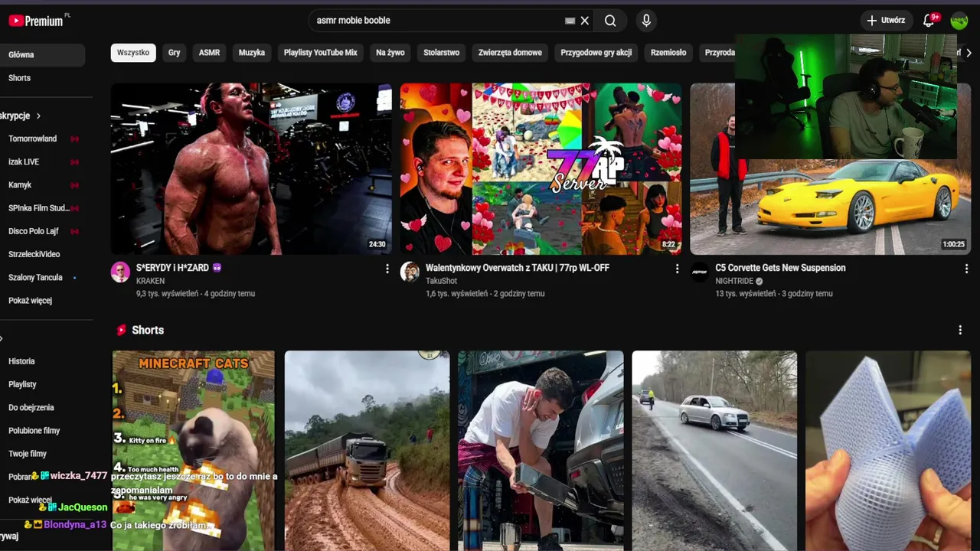
Task: Select the Gry filter chip
Action: click(175, 53)
